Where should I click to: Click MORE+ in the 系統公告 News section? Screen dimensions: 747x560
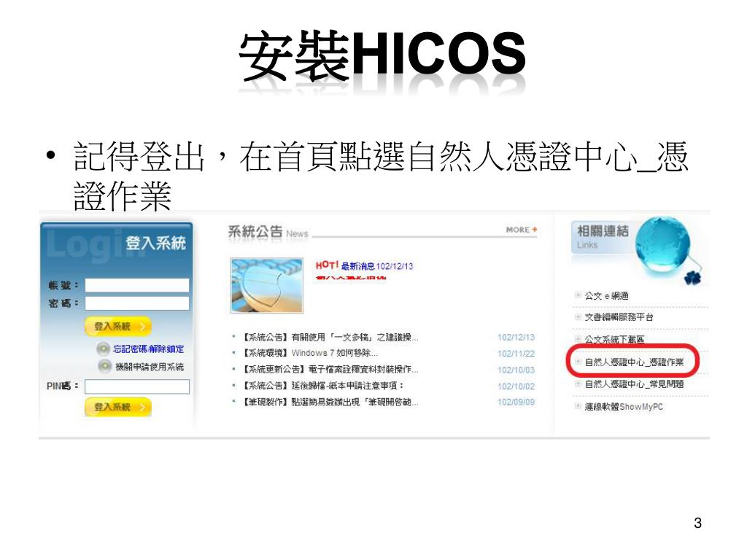point(521,230)
